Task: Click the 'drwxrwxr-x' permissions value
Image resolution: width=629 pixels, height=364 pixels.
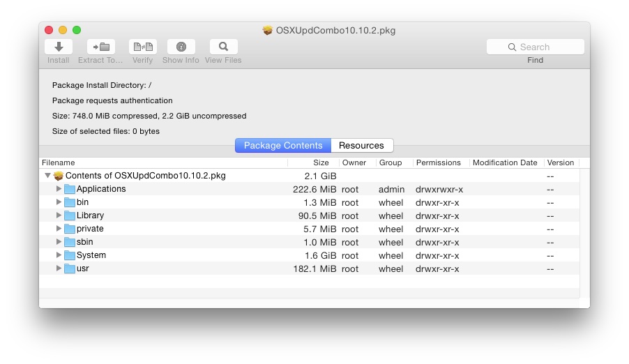Action: [x=439, y=190]
